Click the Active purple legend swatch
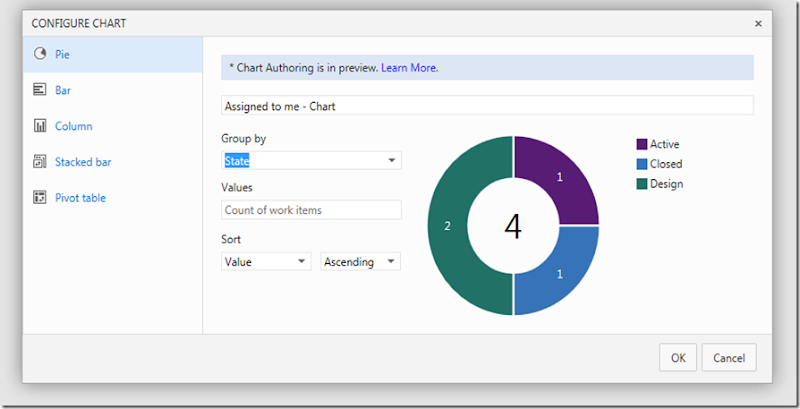Screen dimensions: 800x409 641,144
